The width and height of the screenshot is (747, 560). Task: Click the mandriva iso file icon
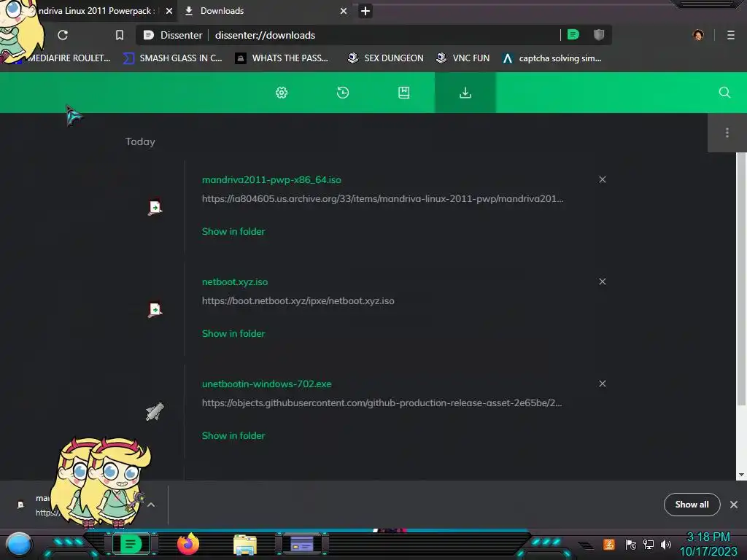click(x=155, y=208)
